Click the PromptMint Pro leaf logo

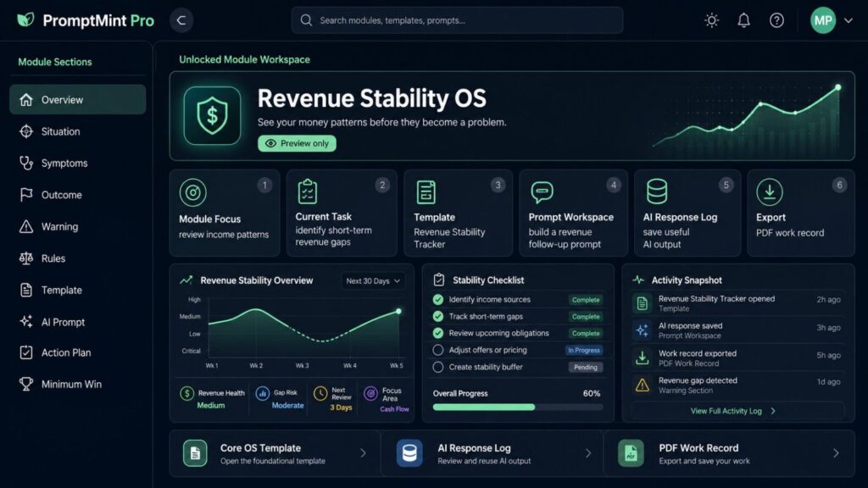pos(25,20)
